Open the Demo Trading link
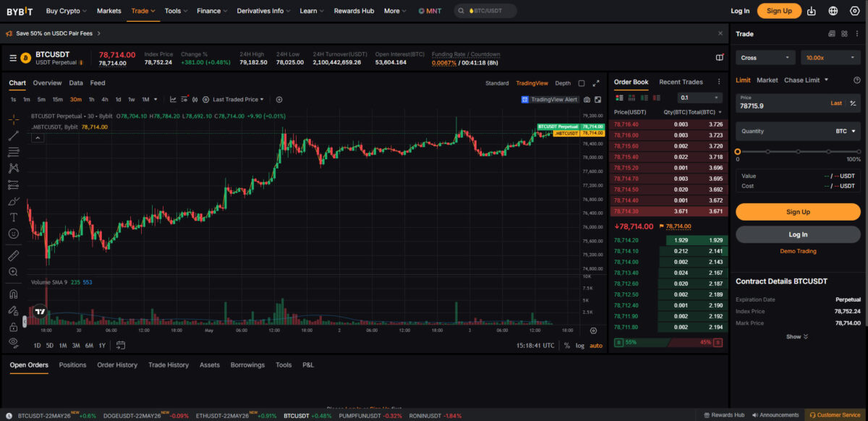This screenshot has width=868, height=421. click(798, 251)
